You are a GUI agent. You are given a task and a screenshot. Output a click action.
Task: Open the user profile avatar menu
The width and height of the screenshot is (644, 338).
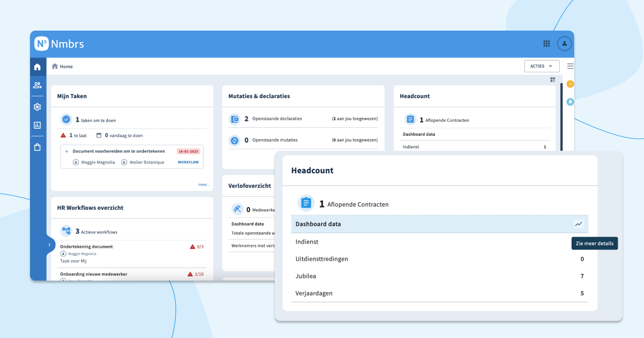564,44
